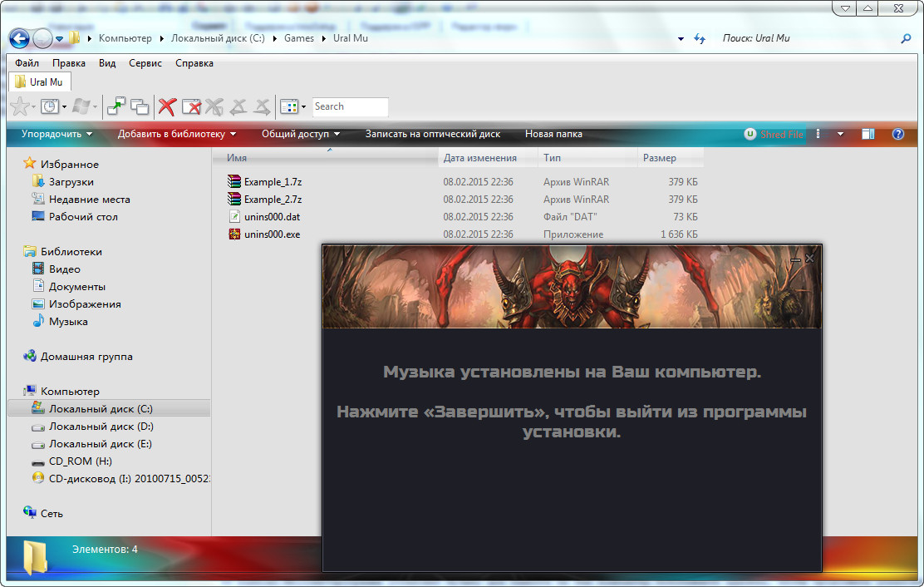
Task: Click Записать на оптический диск
Action: [433, 135]
